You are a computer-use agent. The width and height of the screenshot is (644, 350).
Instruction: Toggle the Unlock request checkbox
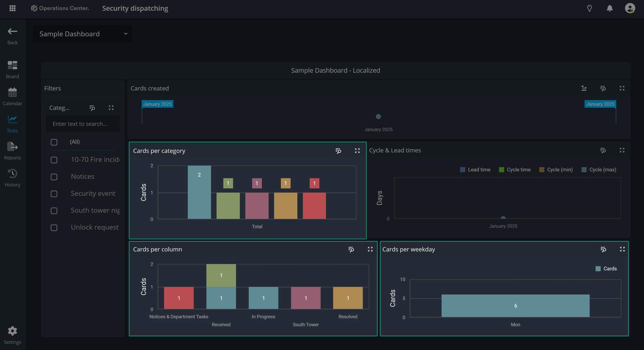pos(54,228)
